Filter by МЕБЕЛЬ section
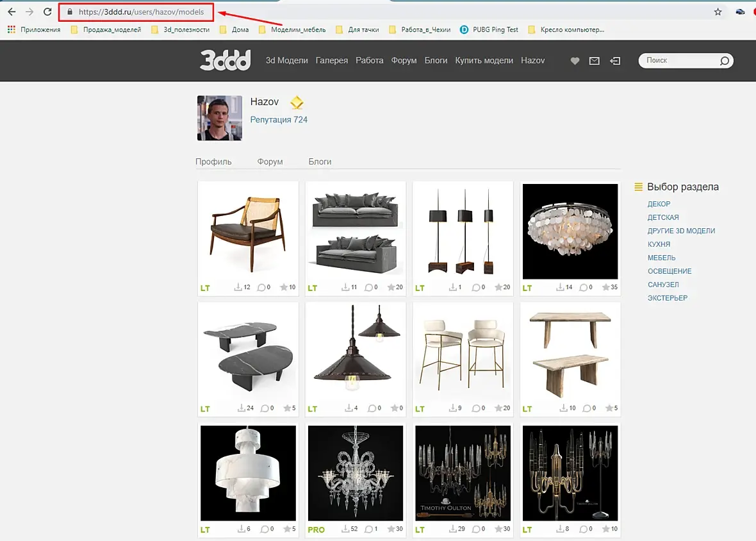 coord(661,258)
